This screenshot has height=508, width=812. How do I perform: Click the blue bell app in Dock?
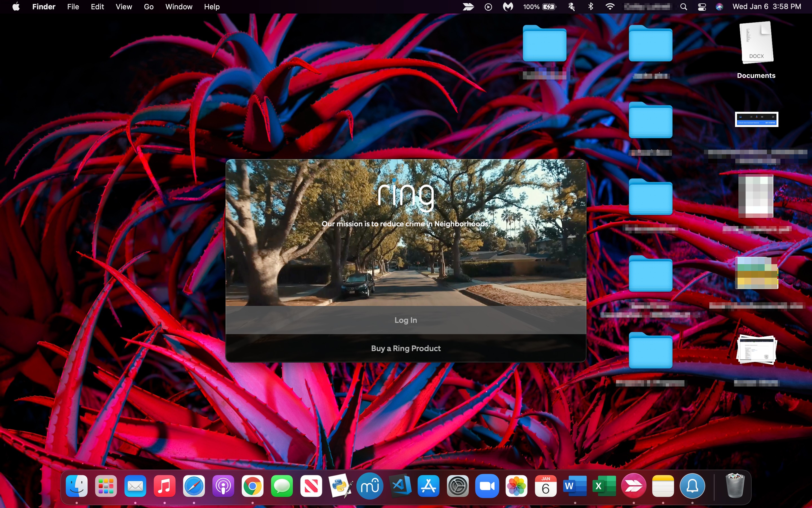pos(692,486)
